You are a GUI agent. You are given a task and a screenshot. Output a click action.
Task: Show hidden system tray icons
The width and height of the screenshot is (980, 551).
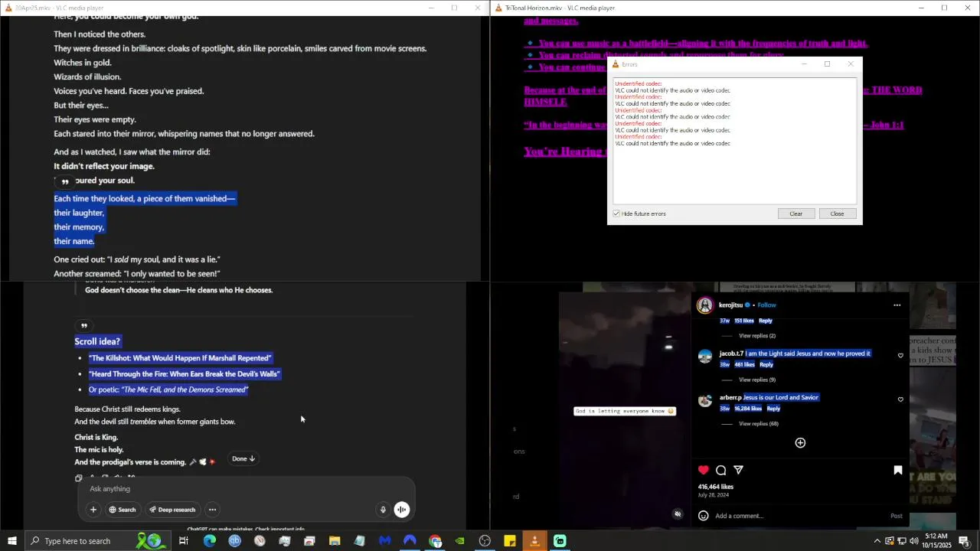pos(877,541)
